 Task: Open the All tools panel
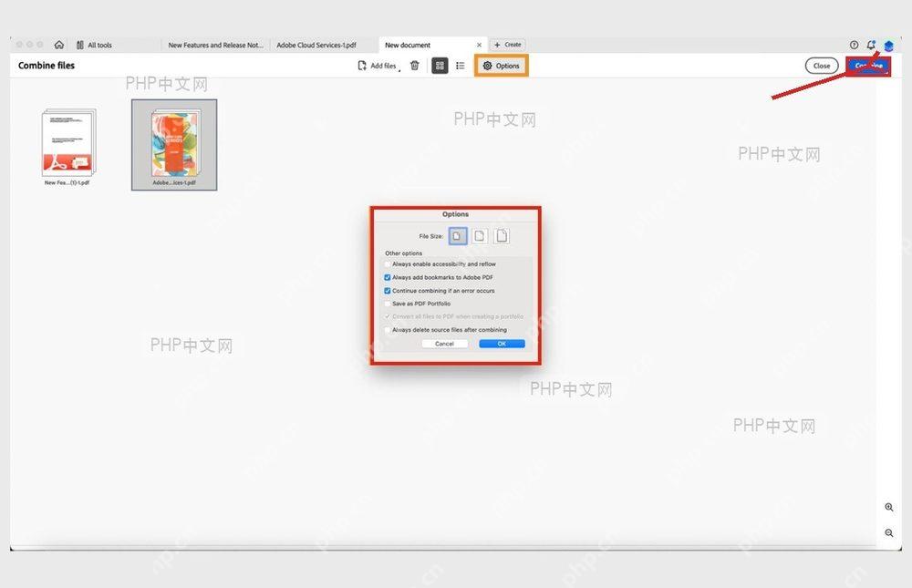tap(94, 45)
